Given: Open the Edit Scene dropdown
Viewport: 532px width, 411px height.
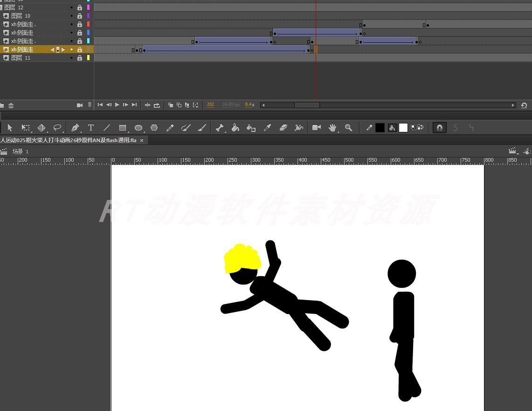Looking at the screenshot, I should [x=513, y=151].
